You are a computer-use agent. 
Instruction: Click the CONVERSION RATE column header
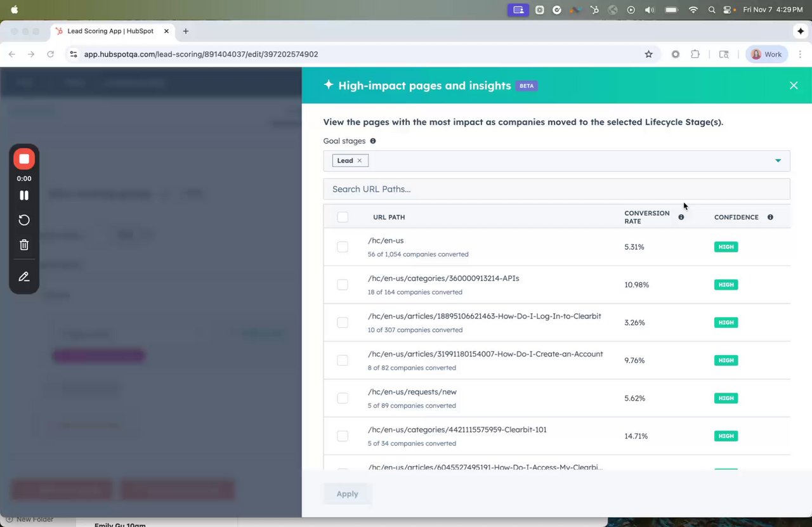coord(646,217)
